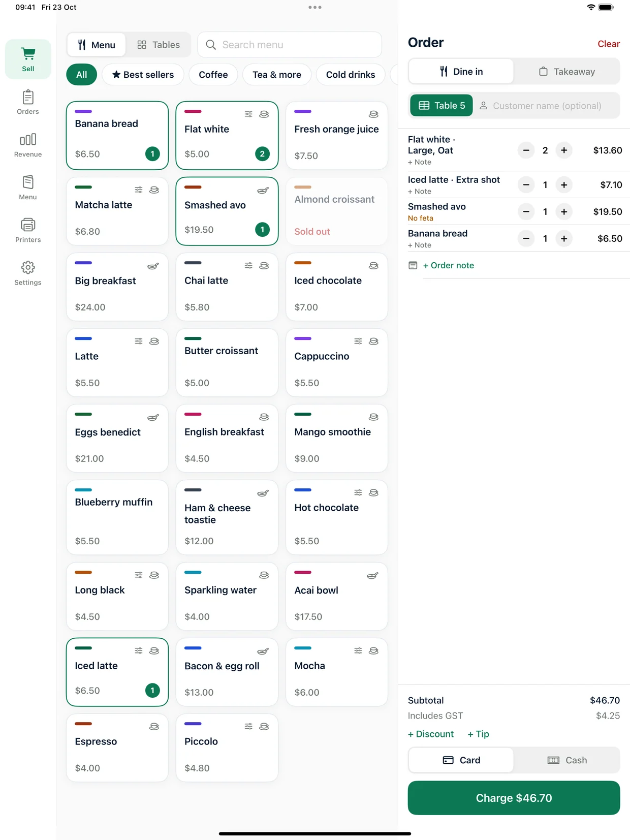The image size is (630, 840).
Task: Open the Table 5 selector
Action: (442, 106)
